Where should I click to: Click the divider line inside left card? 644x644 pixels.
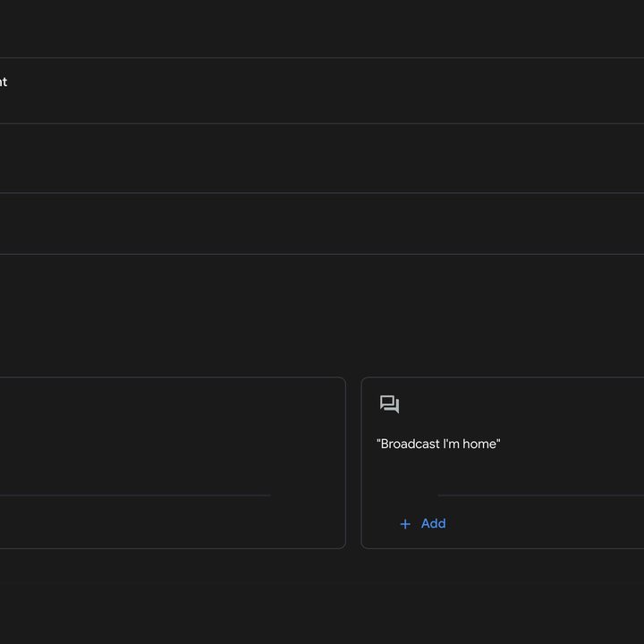[135, 496]
